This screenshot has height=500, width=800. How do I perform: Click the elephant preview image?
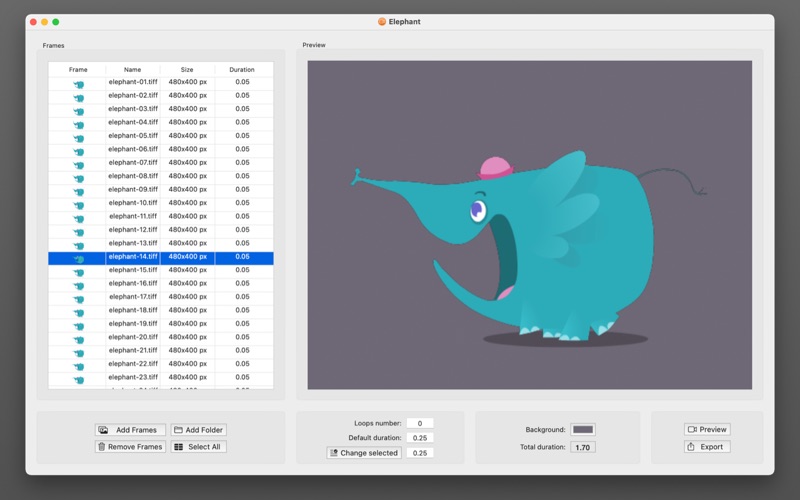pos(530,225)
